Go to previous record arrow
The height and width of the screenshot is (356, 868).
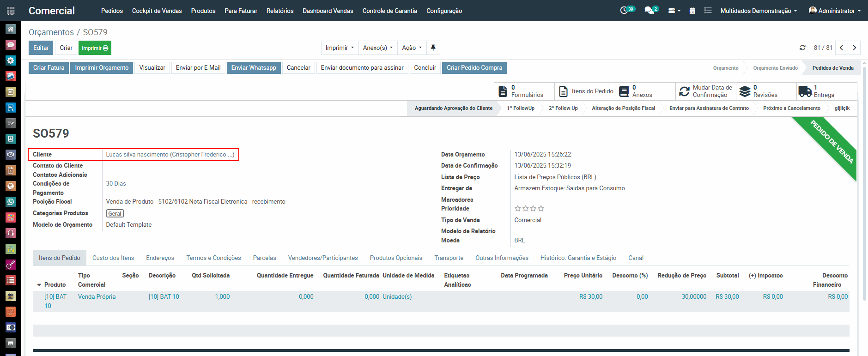(x=841, y=48)
